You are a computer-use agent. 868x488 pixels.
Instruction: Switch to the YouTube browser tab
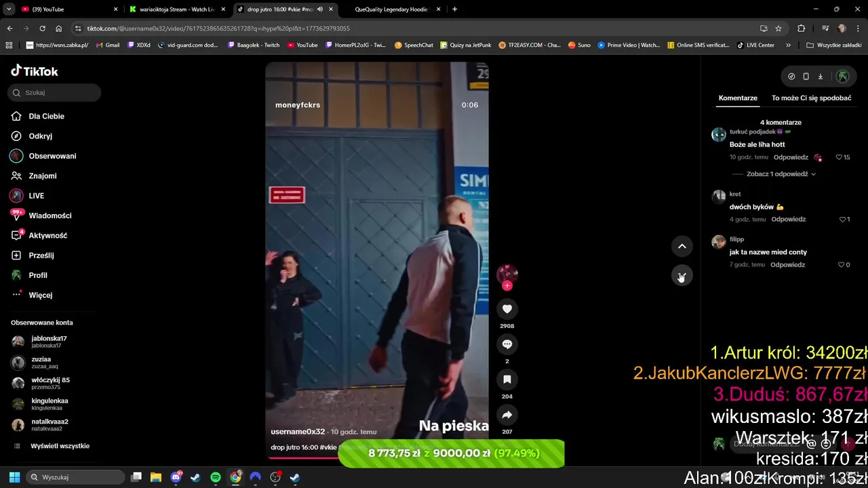click(x=68, y=9)
